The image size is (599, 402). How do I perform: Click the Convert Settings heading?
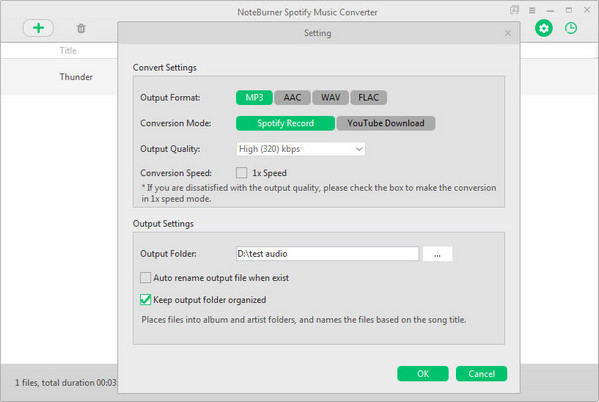point(165,68)
